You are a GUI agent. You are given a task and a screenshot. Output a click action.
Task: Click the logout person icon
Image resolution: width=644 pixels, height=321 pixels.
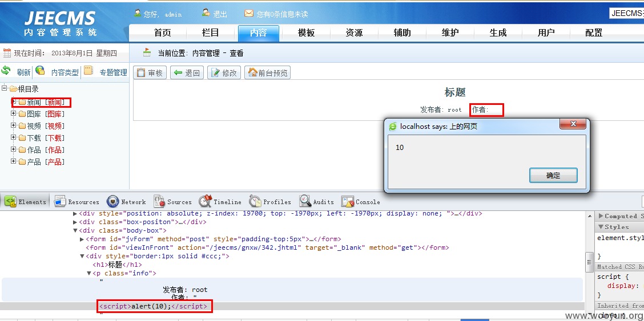coord(206,13)
